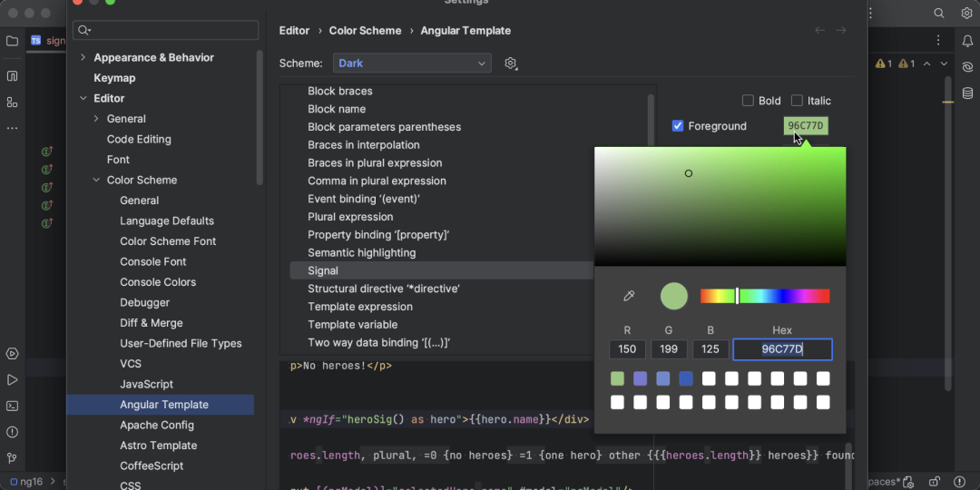The height and width of the screenshot is (490, 980).
Task: Open the AI Assistant swirl icon
Action: [967, 67]
